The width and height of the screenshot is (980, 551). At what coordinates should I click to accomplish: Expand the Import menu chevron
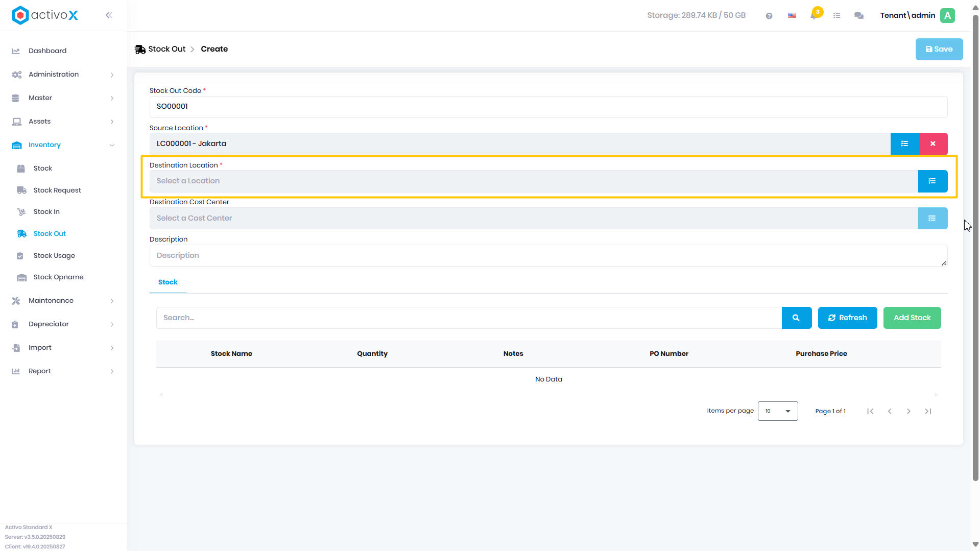point(112,348)
